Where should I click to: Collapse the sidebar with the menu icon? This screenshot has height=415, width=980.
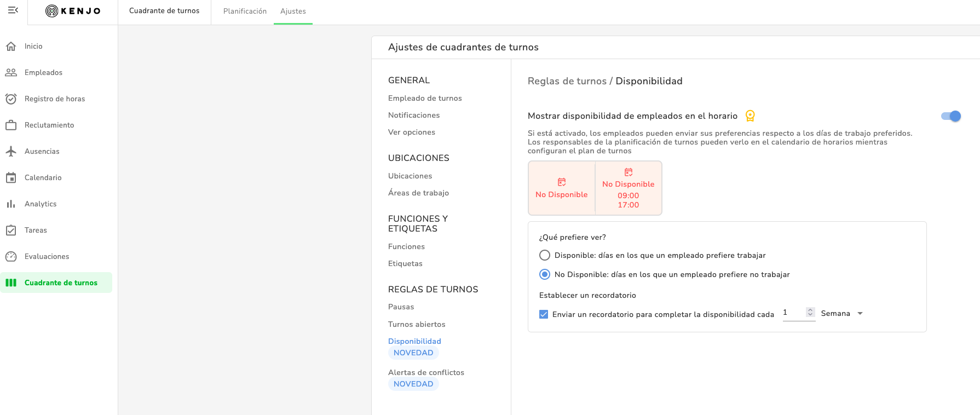tap(13, 10)
